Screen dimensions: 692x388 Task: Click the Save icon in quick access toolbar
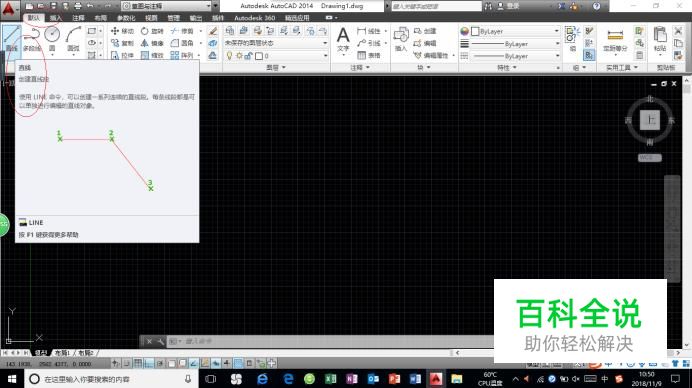tap(53, 6)
